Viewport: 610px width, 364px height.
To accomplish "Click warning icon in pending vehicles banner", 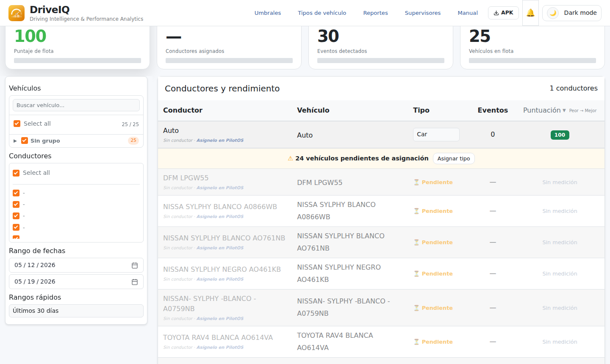I will (290, 158).
